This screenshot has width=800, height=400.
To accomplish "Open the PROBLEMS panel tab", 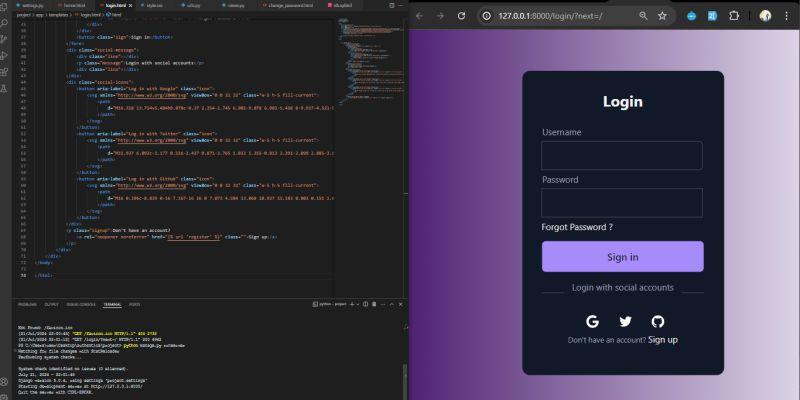I will (27, 305).
